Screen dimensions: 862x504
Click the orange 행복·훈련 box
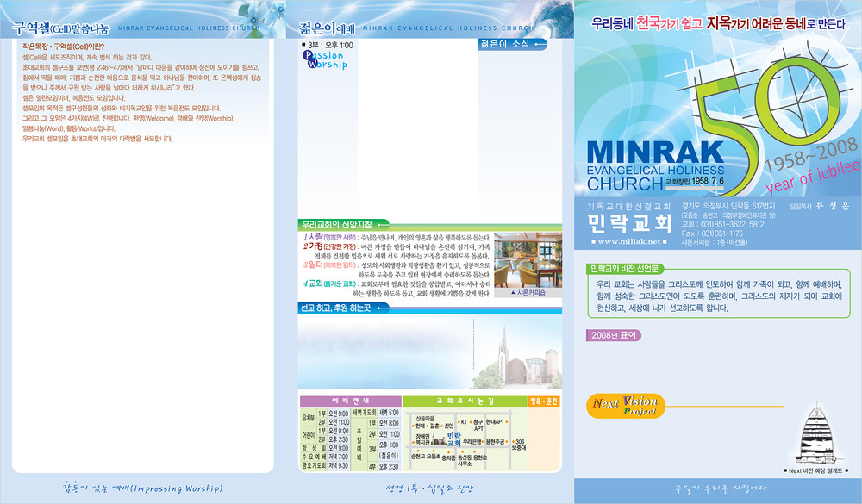click(550, 401)
